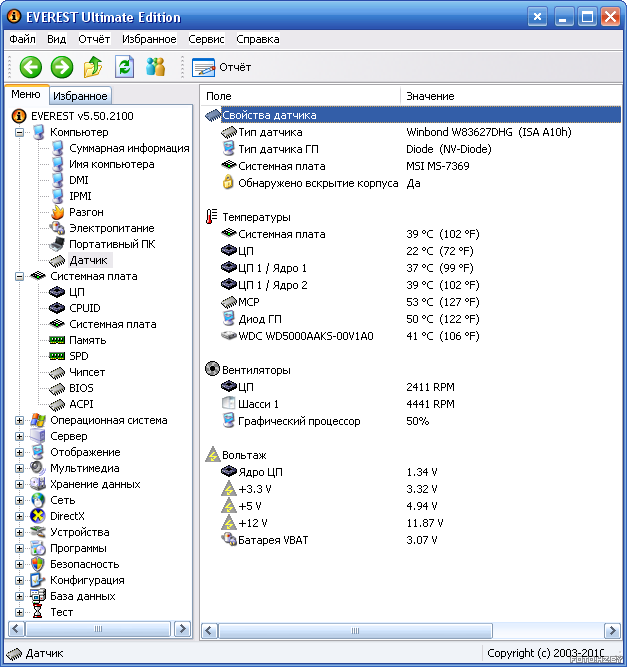
Task: Click the green Forward arrow toolbar icon
Action: [x=62, y=67]
